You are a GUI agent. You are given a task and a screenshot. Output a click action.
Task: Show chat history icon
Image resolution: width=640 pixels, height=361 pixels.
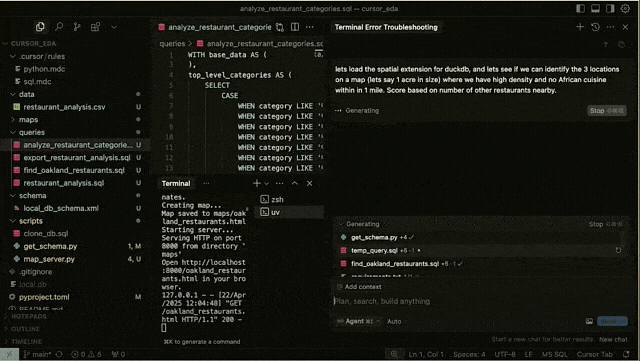pyautogui.click(x=595, y=27)
